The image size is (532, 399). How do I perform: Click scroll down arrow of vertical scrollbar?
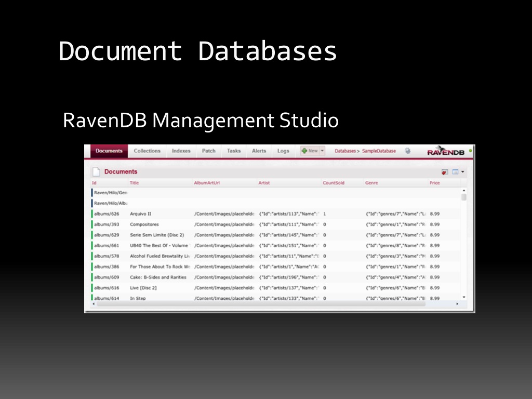pos(463,298)
